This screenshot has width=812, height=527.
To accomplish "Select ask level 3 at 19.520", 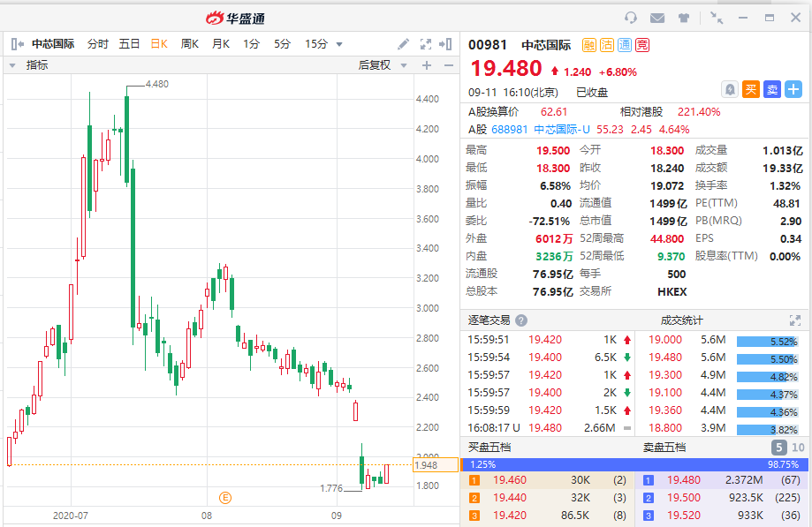I will tap(722, 516).
